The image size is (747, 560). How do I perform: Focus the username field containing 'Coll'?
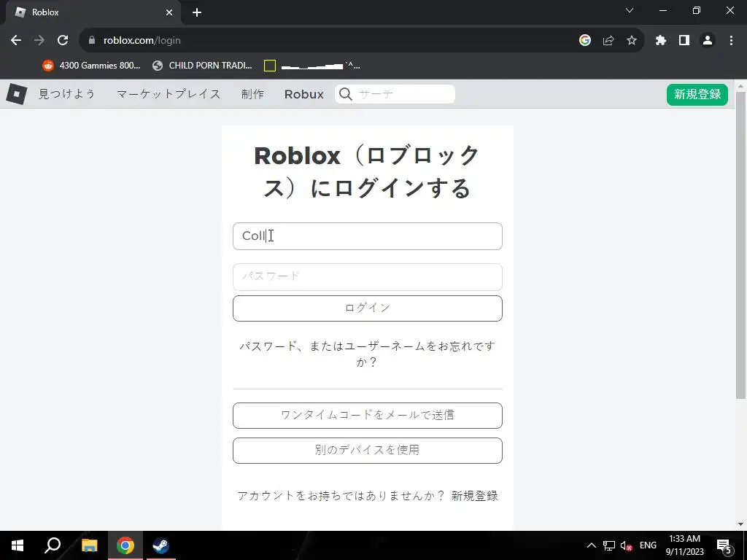[x=368, y=236]
